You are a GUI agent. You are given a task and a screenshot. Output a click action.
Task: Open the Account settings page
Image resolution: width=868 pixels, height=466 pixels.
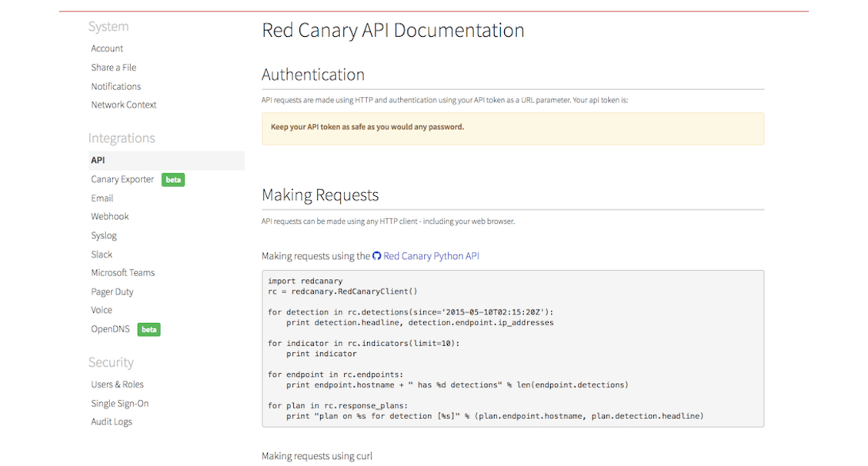(x=107, y=48)
